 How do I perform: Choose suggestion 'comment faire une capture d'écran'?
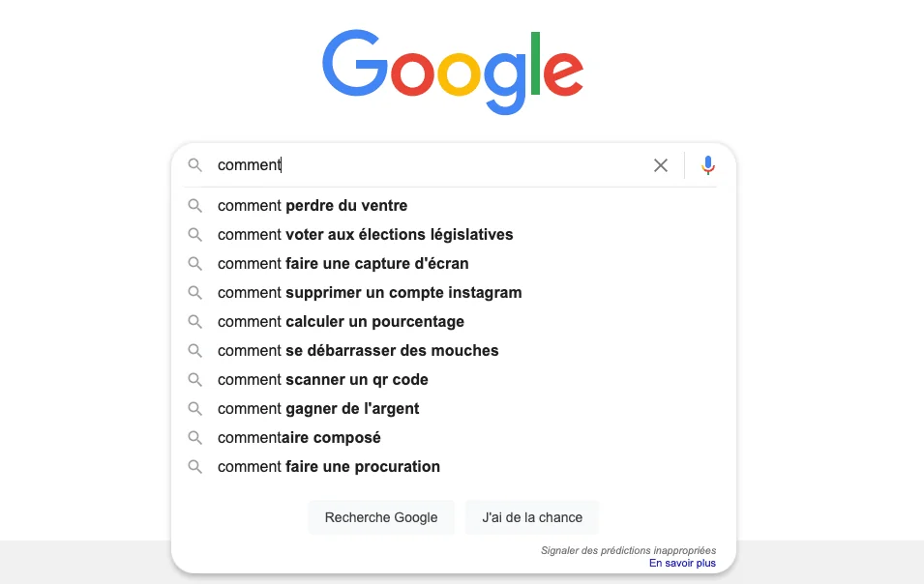coord(343,264)
